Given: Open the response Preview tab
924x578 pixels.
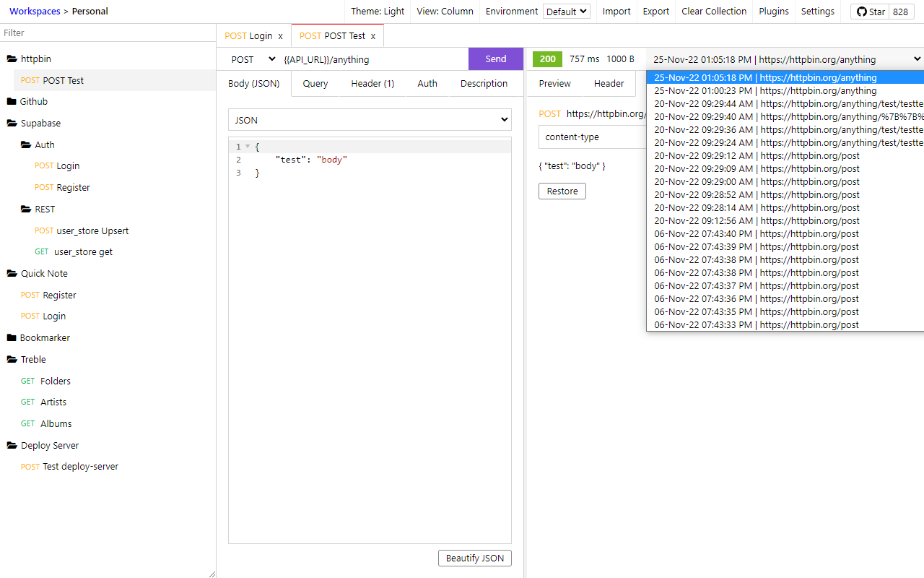Looking at the screenshot, I should pyautogui.click(x=554, y=84).
